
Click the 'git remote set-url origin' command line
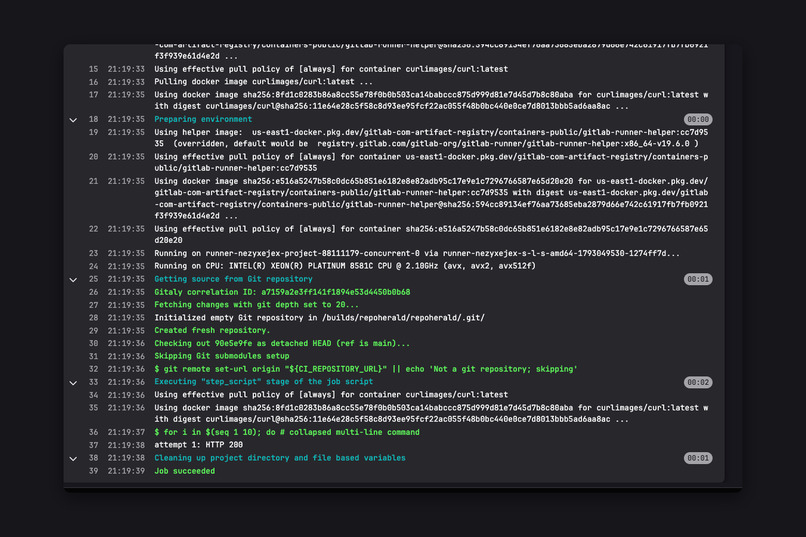pyautogui.click(x=365, y=369)
